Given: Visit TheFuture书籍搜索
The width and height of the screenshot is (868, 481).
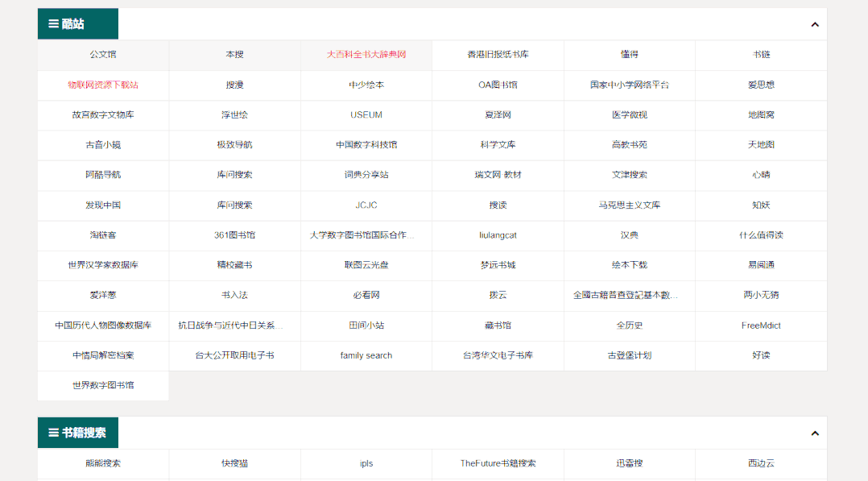Looking at the screenshot, I should tap(498, 463).
